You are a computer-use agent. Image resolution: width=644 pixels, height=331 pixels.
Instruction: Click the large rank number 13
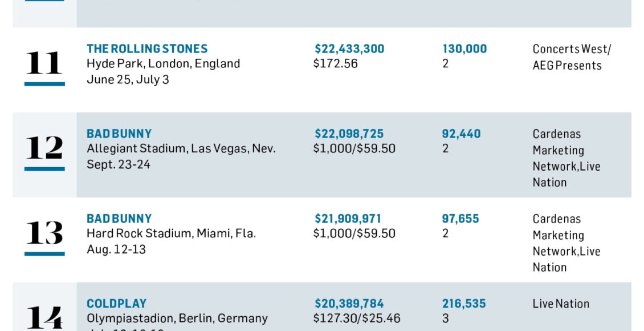pos(44,233)
